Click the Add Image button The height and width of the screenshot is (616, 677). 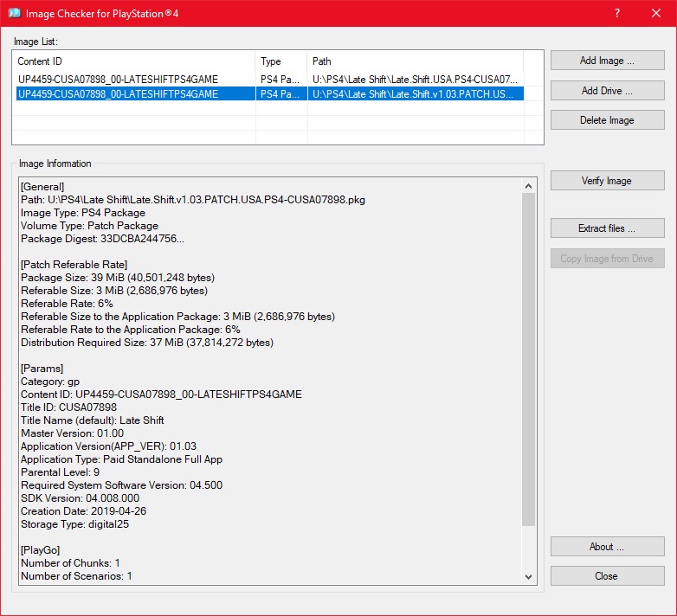[x=607, y=61]
